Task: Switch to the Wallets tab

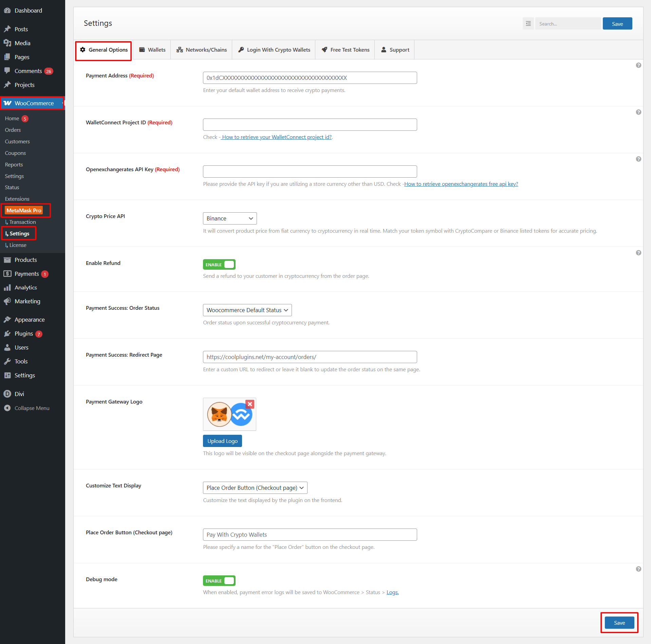Action: (x=152, y=50)
